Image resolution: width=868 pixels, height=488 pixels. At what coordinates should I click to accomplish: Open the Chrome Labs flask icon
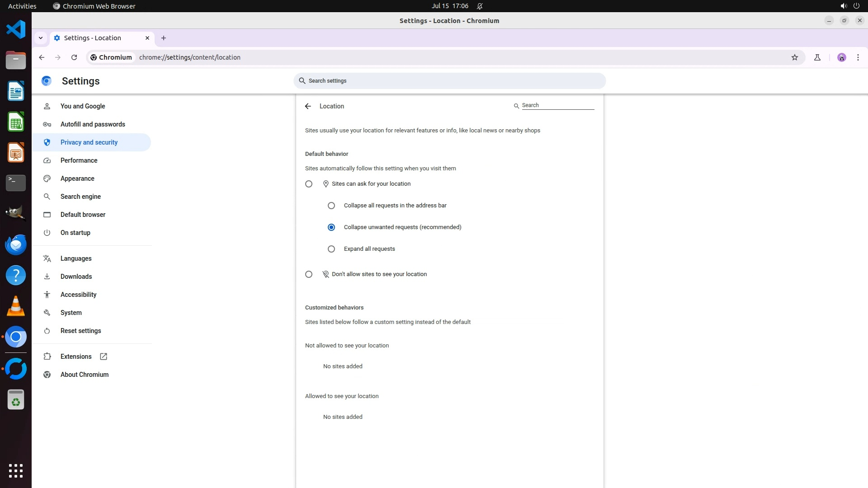(x=817, y=57)
